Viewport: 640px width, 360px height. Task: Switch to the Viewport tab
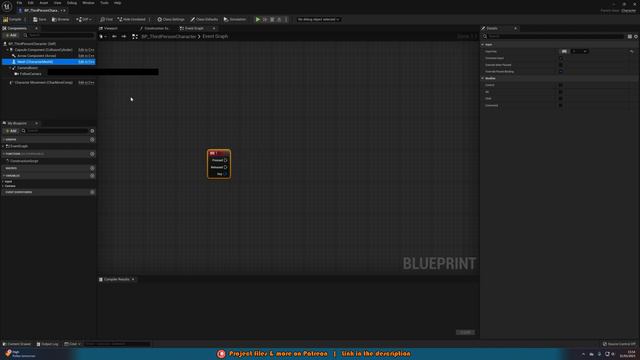pos(109,28)
